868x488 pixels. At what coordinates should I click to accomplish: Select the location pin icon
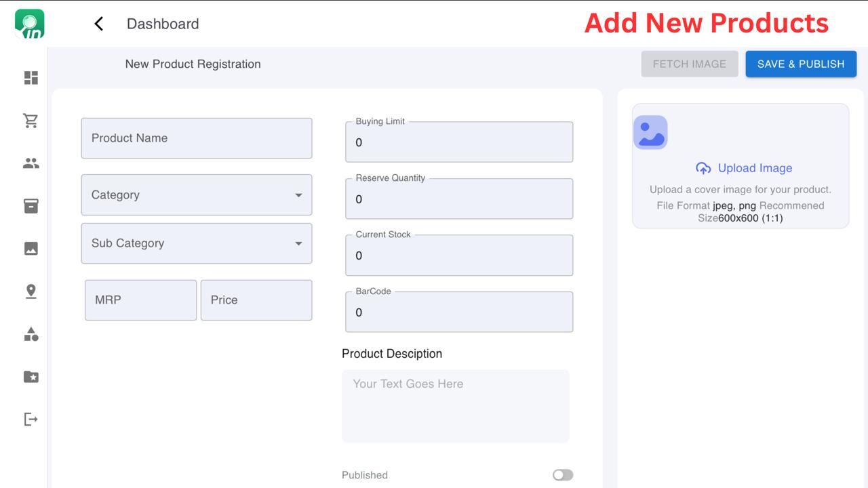pos(30,291)
